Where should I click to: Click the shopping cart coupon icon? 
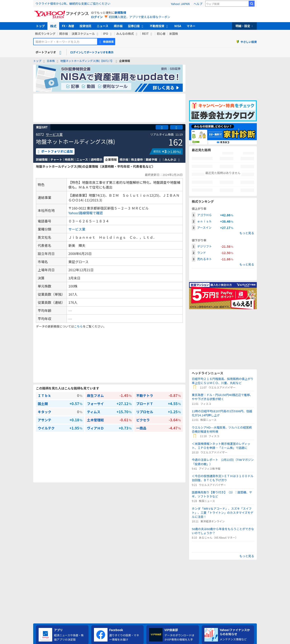tap(106, 17)
